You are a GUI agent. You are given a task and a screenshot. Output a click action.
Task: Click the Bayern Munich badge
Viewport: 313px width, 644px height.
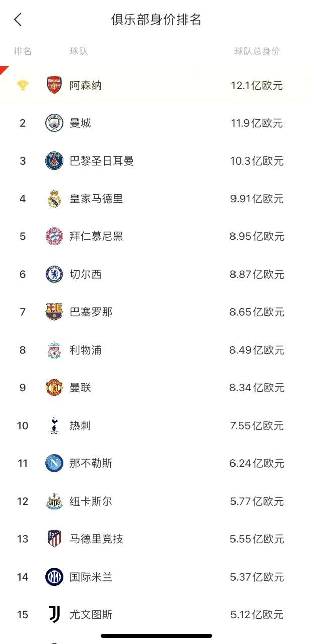[54, 236]
